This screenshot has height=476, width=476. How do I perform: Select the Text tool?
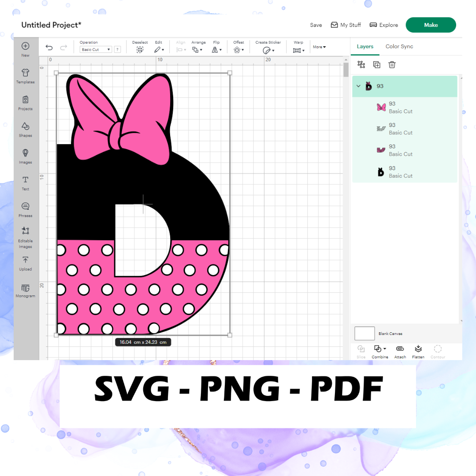pyautogui.click(x=26, y=183)
